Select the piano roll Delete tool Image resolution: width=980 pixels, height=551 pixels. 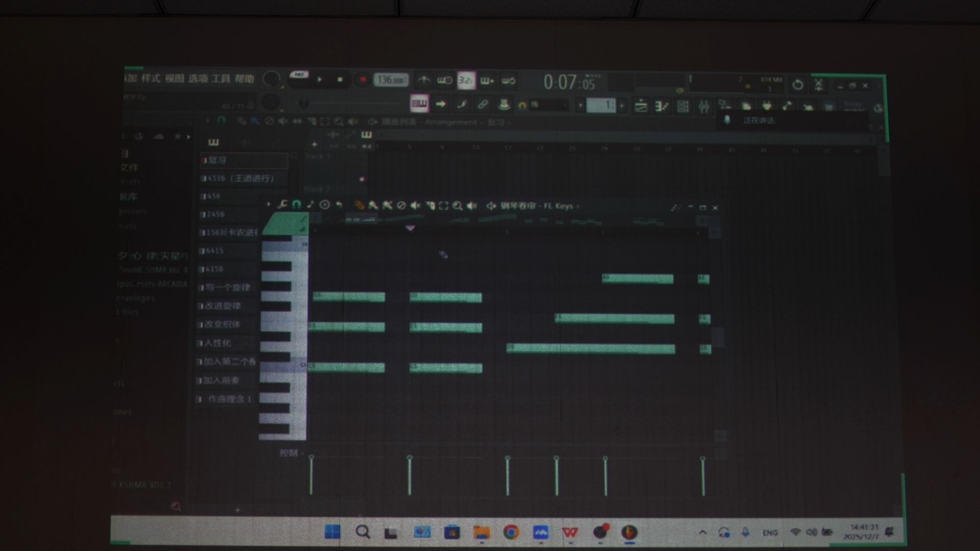401,206
